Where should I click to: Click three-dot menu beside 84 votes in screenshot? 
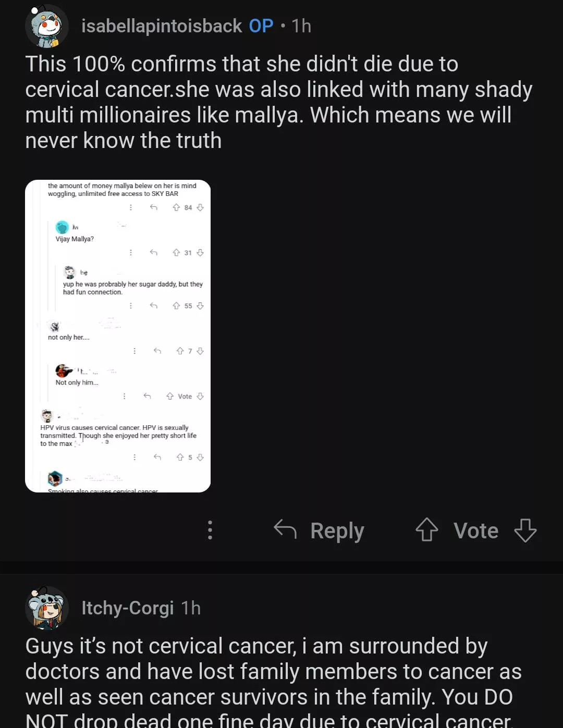pyautogui.click(x=131, y=207)
